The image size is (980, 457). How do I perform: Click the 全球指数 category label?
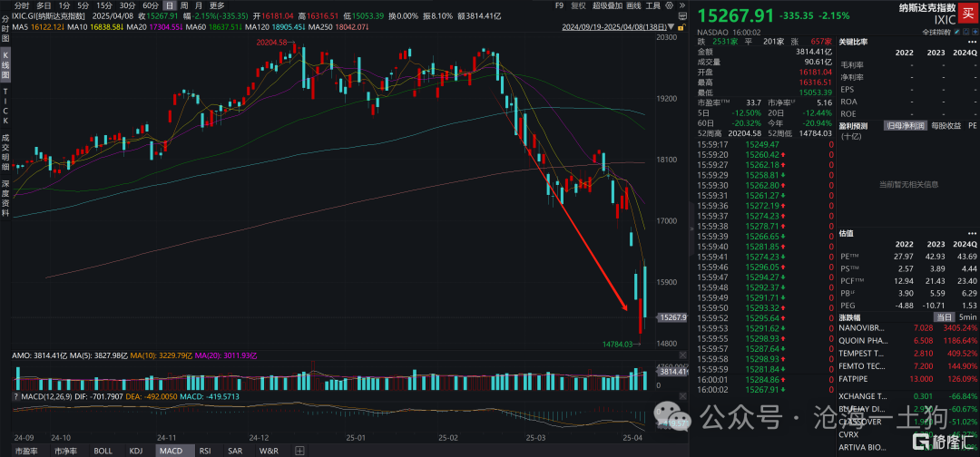[936, 33]
